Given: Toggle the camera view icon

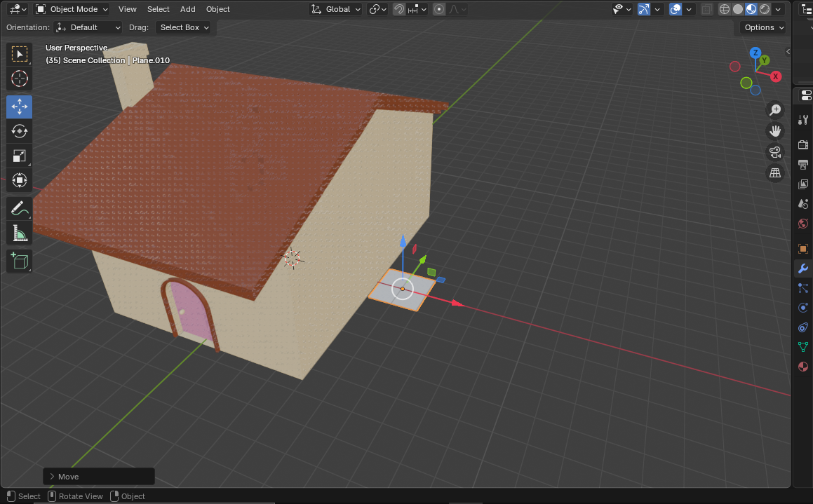Looking at the screenshot, I should tap(775, 152).
